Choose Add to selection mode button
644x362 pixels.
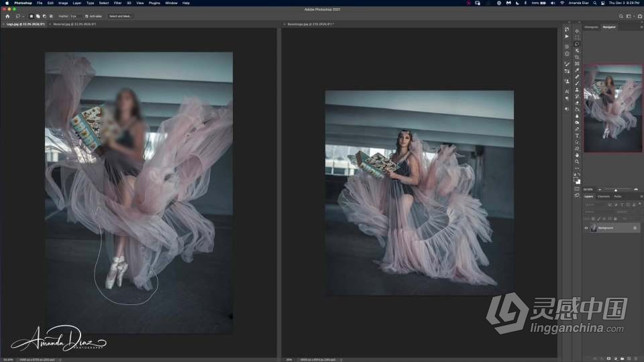[38, 16]
